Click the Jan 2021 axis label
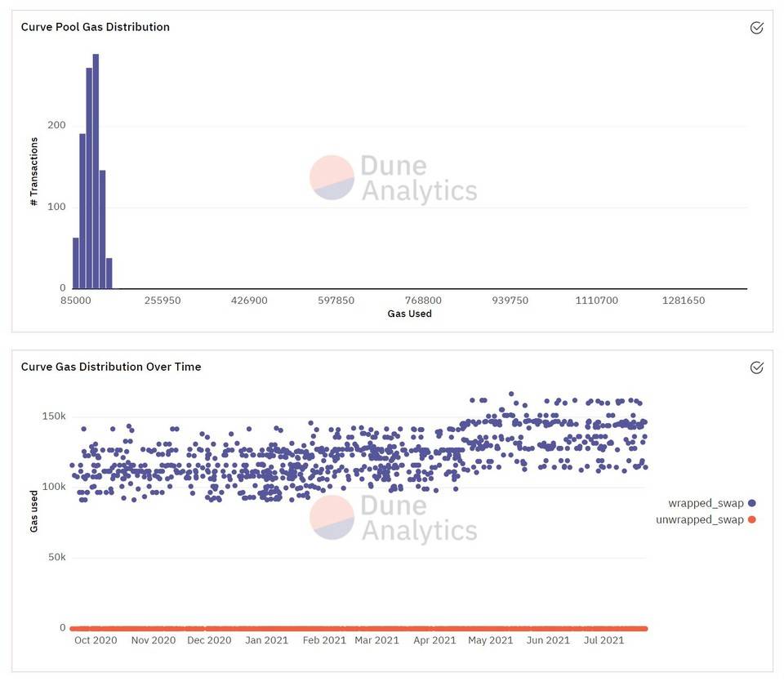 tap(266, 640)
